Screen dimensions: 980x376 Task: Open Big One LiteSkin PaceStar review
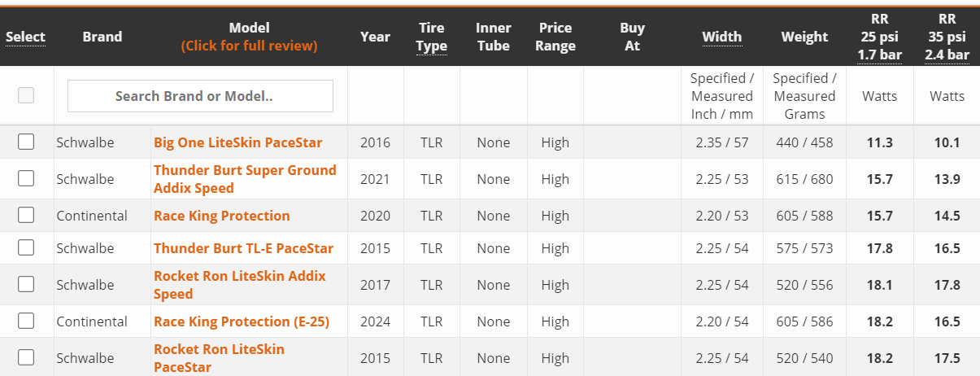click(238, 142)
